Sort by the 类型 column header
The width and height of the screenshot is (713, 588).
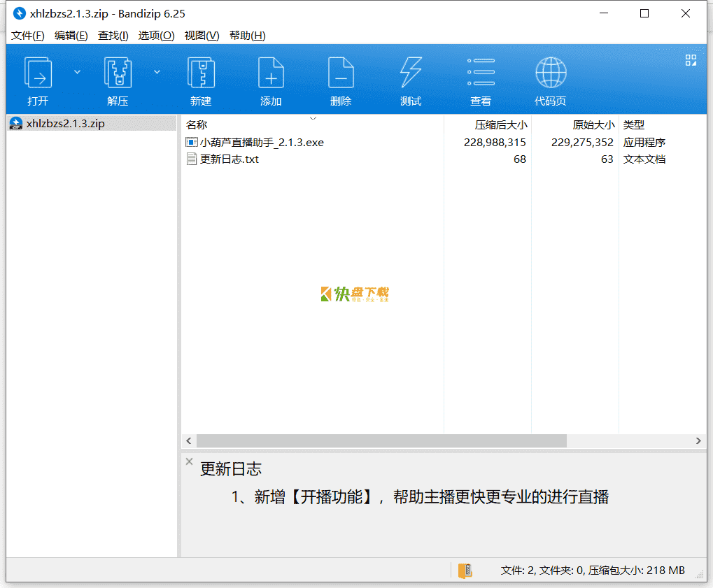[634, 125]
